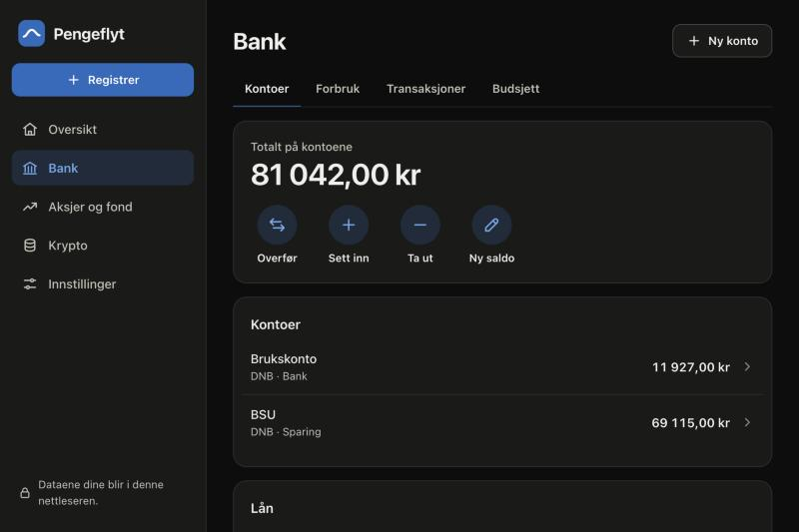Click the Ta ut label

click(x=420, y=259)
